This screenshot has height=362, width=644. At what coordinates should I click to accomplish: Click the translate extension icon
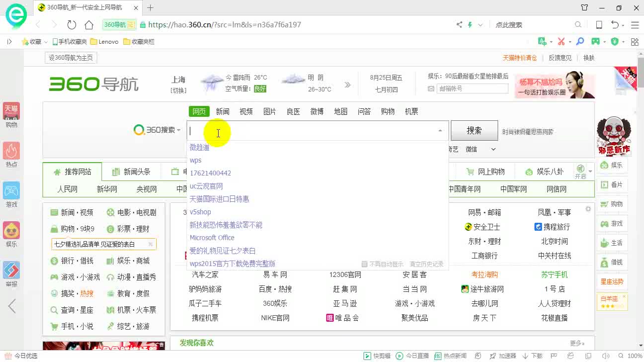pos(543,42)
